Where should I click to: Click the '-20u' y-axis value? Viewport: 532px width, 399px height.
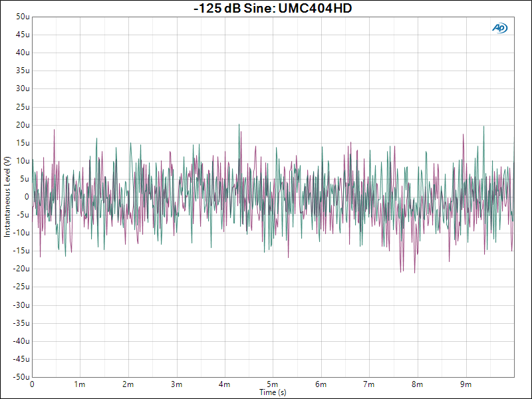[21, 269]
